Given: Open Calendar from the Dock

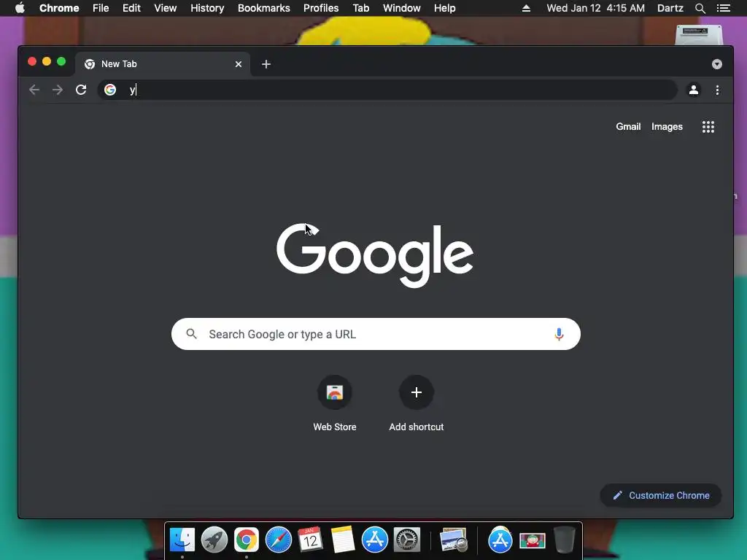Looking at the screenshot, I should tap(310, 540).
